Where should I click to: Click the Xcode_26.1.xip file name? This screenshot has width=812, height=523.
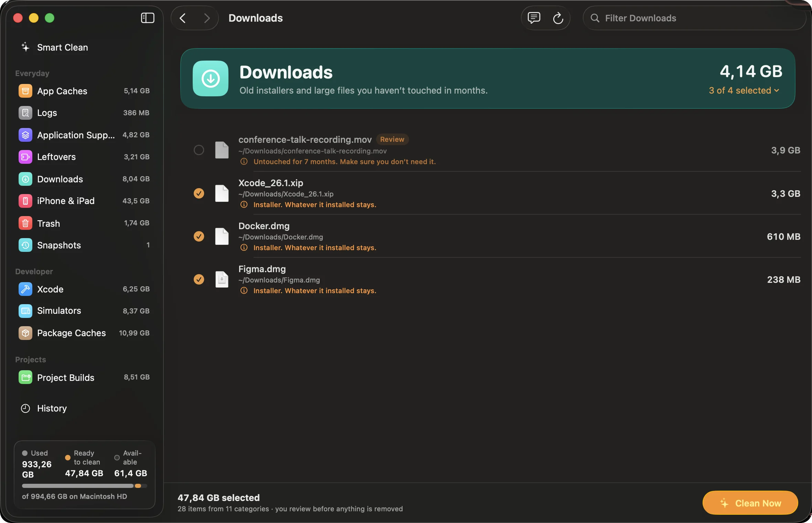[x=271, y=183]
